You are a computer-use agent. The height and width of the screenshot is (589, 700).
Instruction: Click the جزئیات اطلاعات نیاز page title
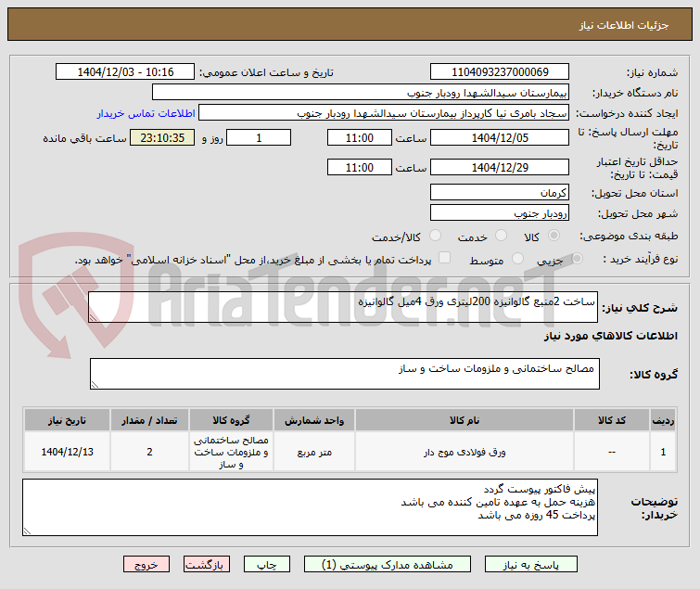tap(624, 25)
